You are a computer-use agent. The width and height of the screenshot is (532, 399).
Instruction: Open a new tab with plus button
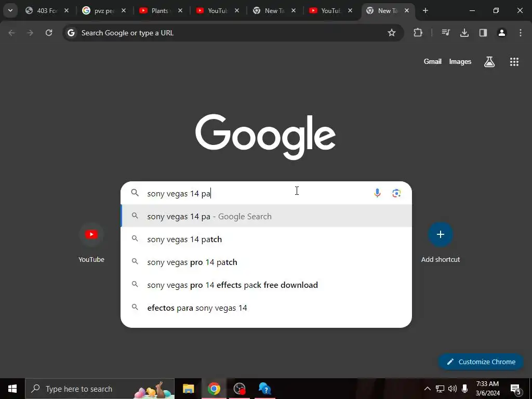pos(425,10)
